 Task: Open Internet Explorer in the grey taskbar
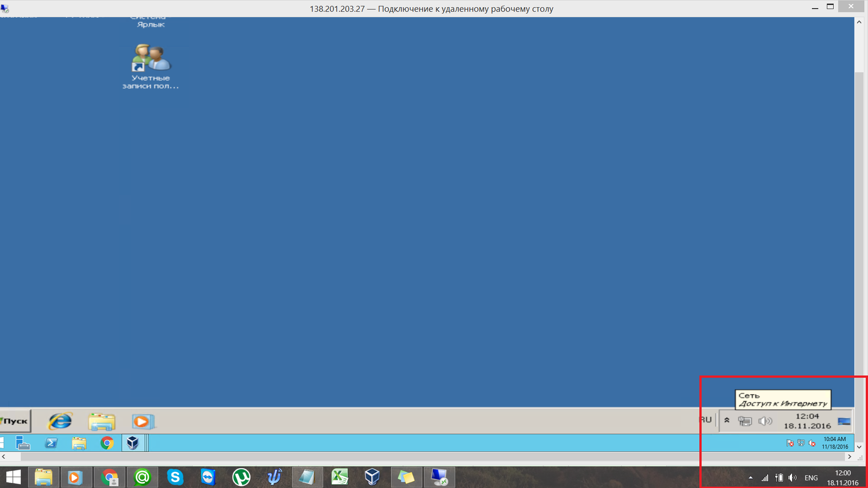(60, 421)
